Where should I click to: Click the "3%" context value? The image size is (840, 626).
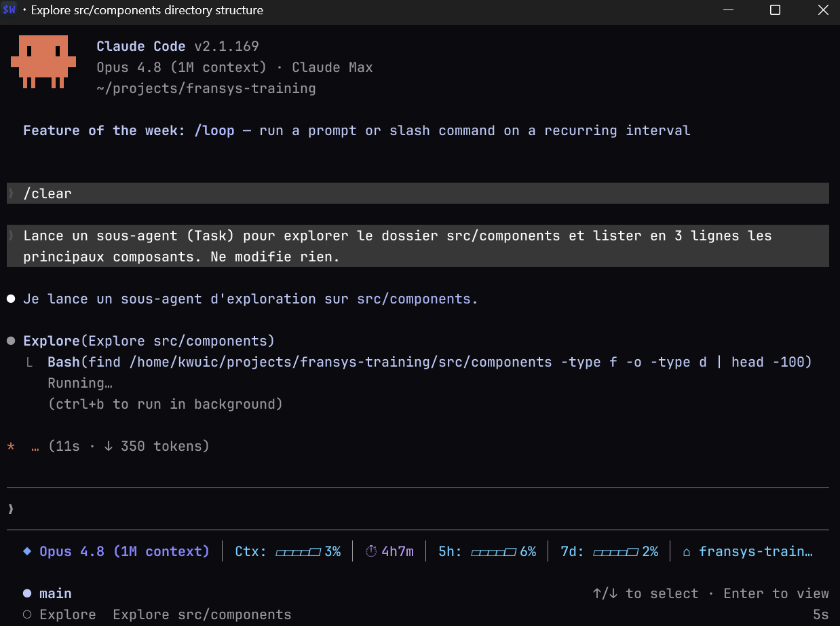tap(332, 551)
